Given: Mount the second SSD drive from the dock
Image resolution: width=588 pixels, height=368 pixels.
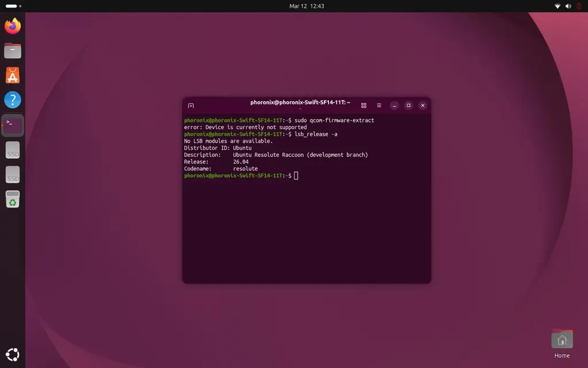Looking at the screenshot, I should [12, 175].
